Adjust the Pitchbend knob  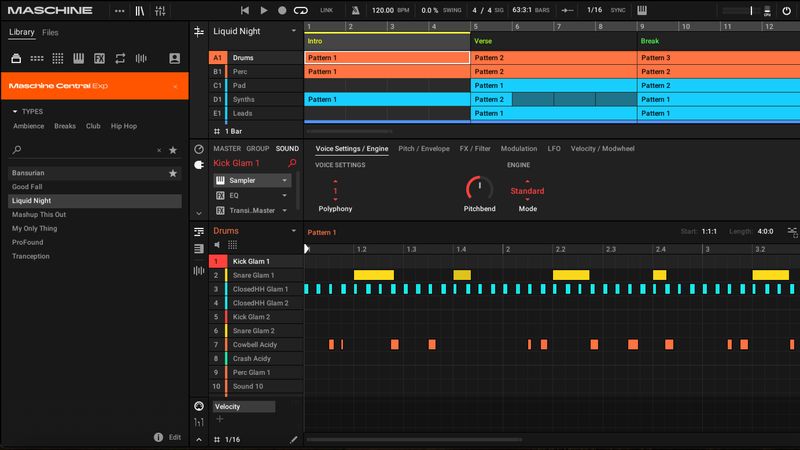479,189
